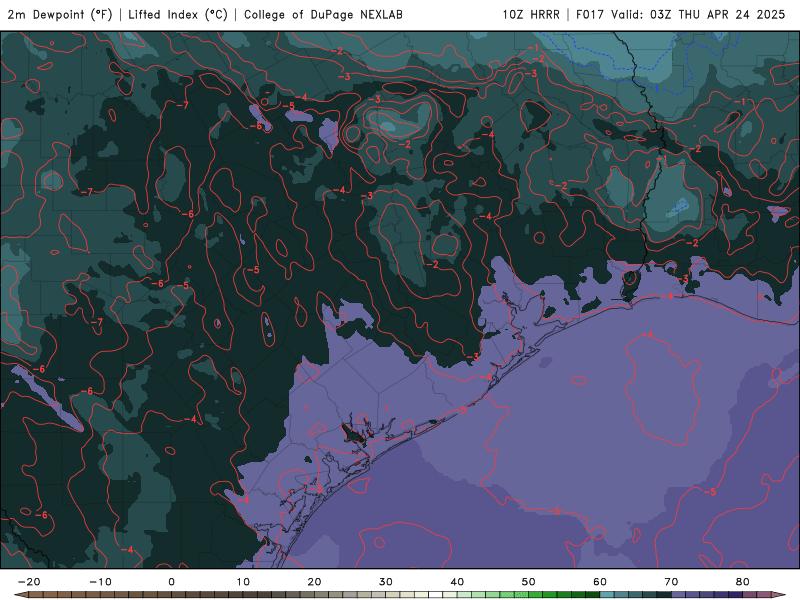
Task: Click the 40 colorbar tick label
Action: tap(457, 582)
